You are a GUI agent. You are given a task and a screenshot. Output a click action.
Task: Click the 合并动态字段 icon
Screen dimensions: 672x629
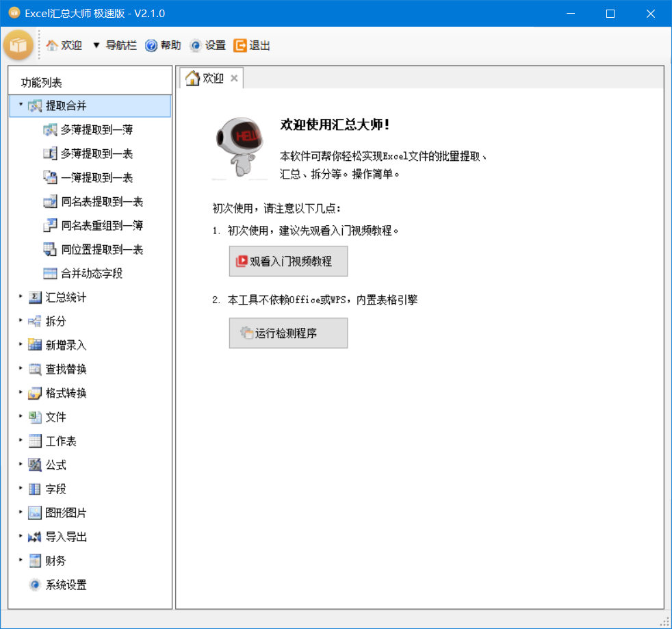[x=50, y=273]
